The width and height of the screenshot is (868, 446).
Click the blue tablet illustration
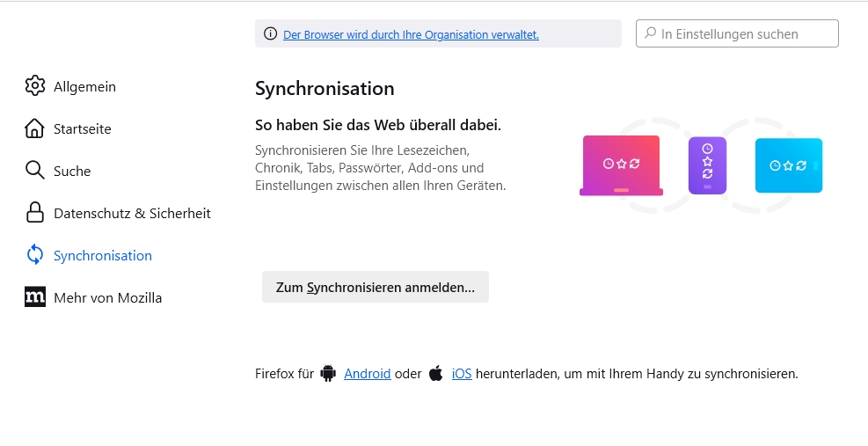(x=788, y=165)
